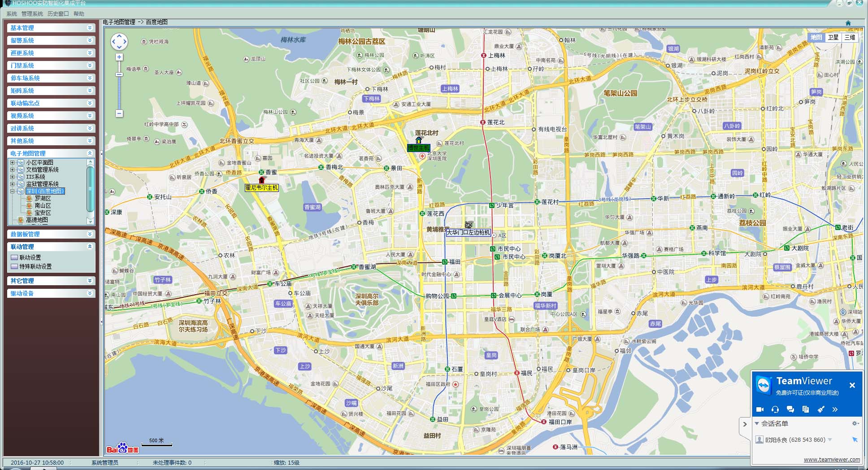Open 联动设置 in linkage management
This screenshot has width=868, height=470.
pyautogui.click(x=30, y=257)
